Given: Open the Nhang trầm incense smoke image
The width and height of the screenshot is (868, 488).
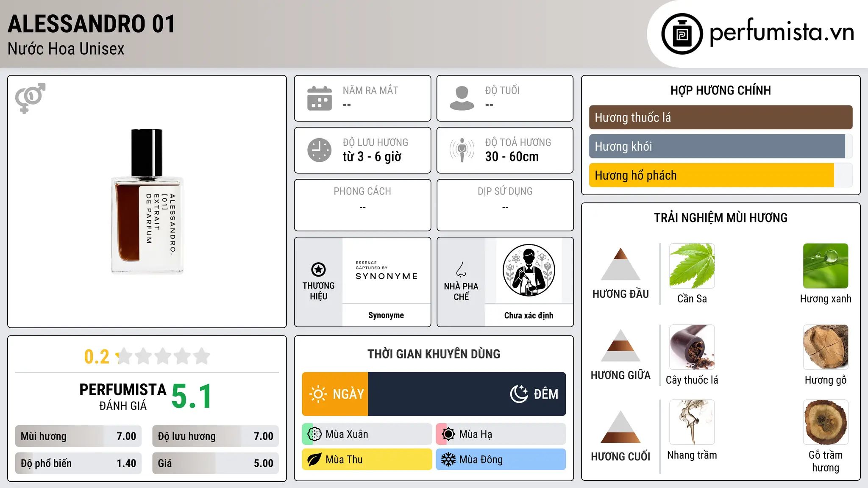Looking at the screenshot, I should (692, 422).
